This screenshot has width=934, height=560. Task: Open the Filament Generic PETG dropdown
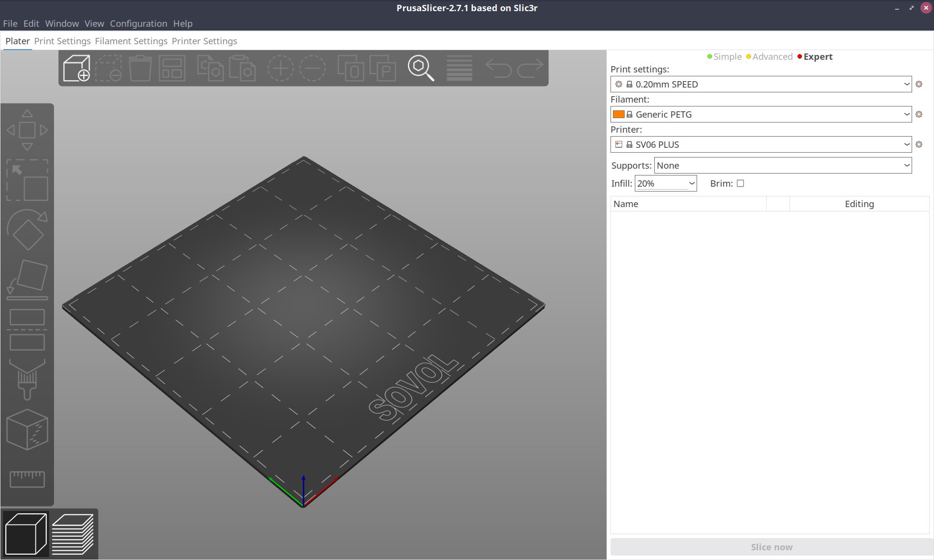coord(761,114)
